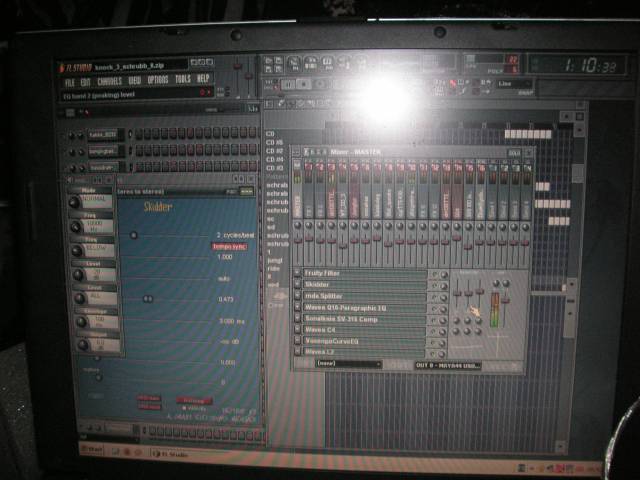
Task: Toggle the Sonalksis SV-315 Comp enable LED
Action: click(434, 320)
